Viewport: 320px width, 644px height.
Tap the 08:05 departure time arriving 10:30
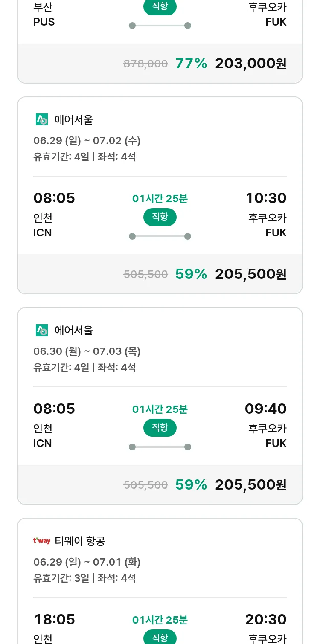[x=54, y=198]
